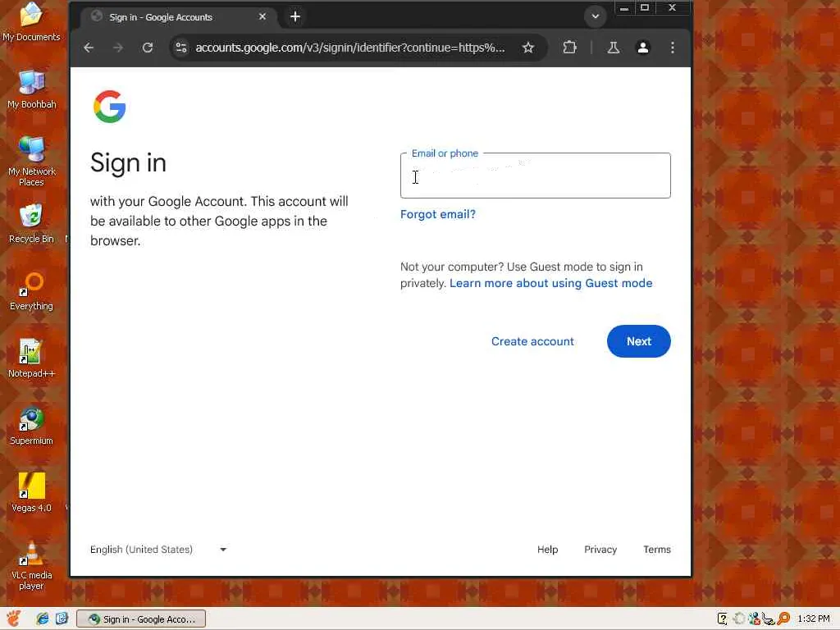This screenshot has height=630, width=840.
Task: Click the magnifier system tray icon
Action: point(783,619)
